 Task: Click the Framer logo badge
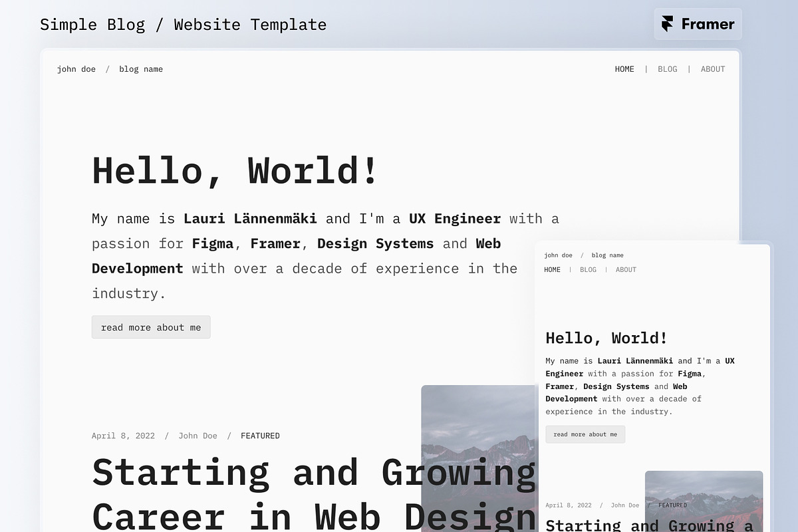pyautogui.click(x=698, y=24)
